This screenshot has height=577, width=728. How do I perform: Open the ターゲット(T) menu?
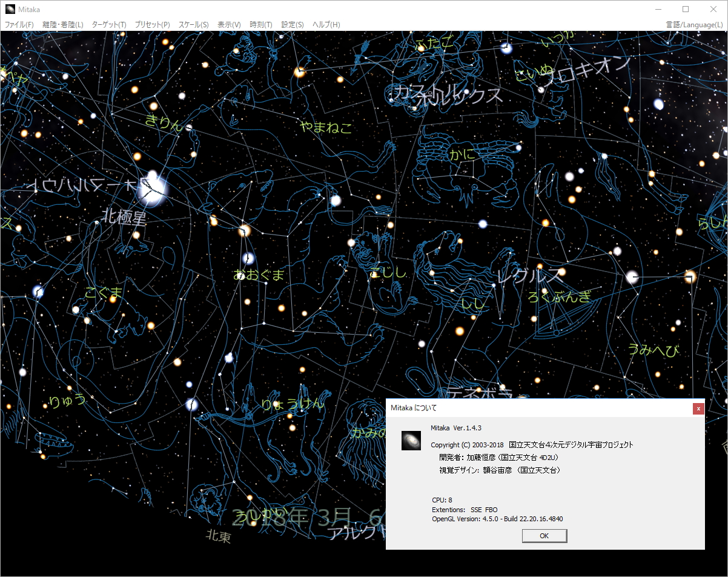tap(110, 24)
